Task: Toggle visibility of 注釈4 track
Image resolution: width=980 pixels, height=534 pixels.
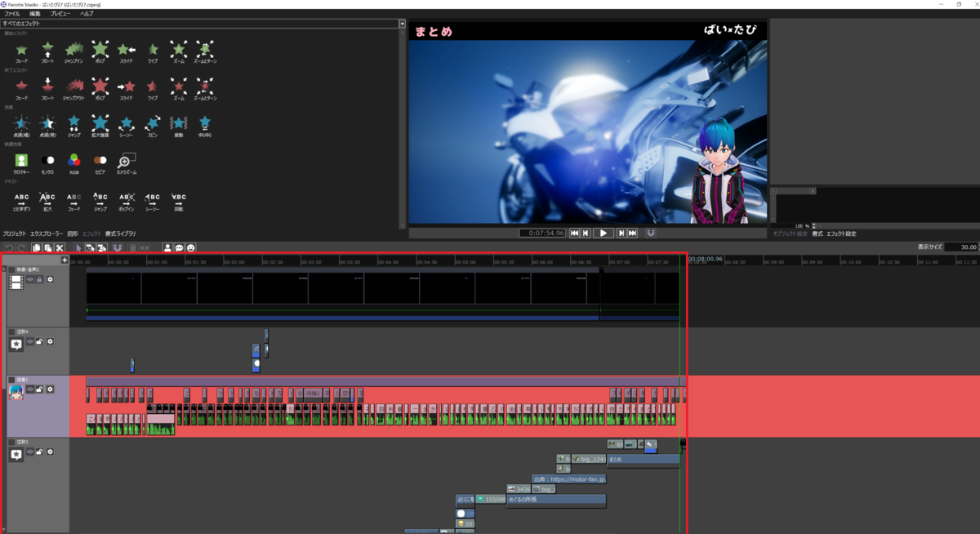Action: pos(30,341)
